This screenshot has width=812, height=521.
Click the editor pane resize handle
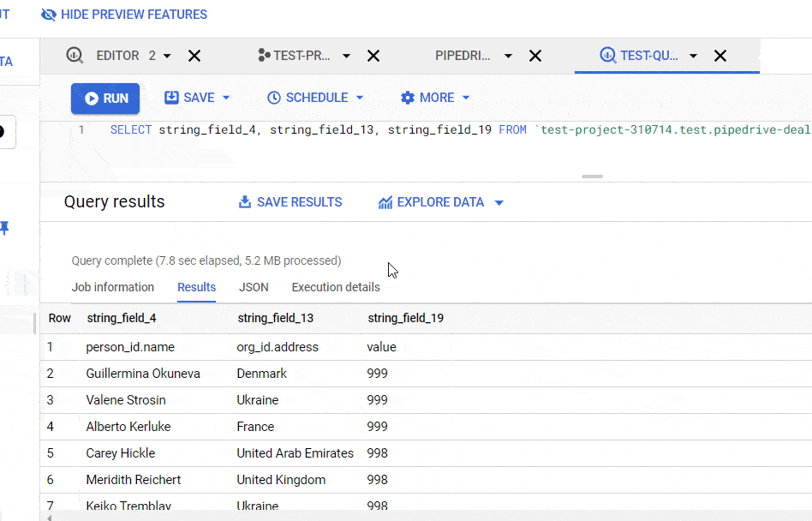click(592, 177)
